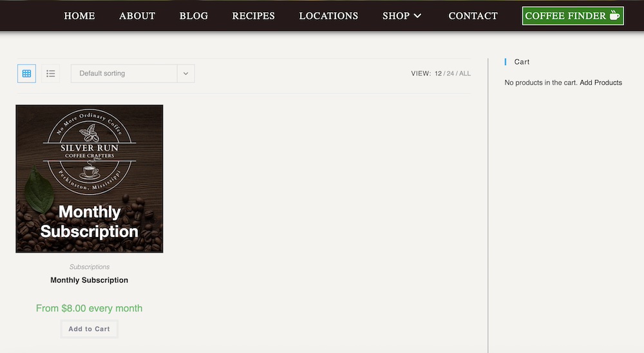Open the Subscriptions category link

[x=89, y=267]
